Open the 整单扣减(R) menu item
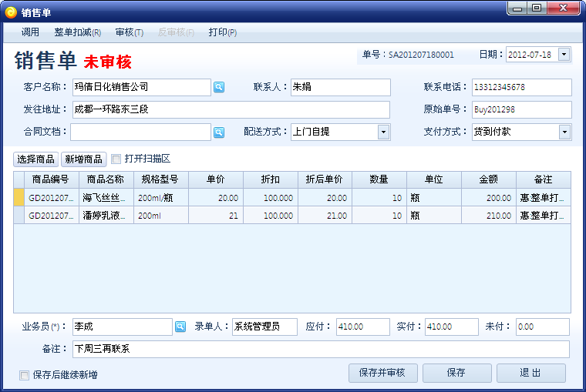586x392 pixels. point(78,32)
